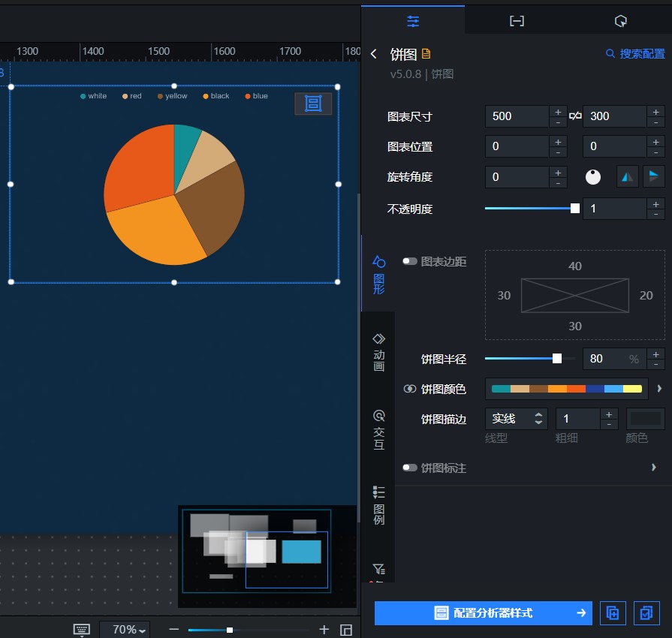Select the 图形 side tab
This screenshot has width=672, height=638.
click(x=378, y=274)
